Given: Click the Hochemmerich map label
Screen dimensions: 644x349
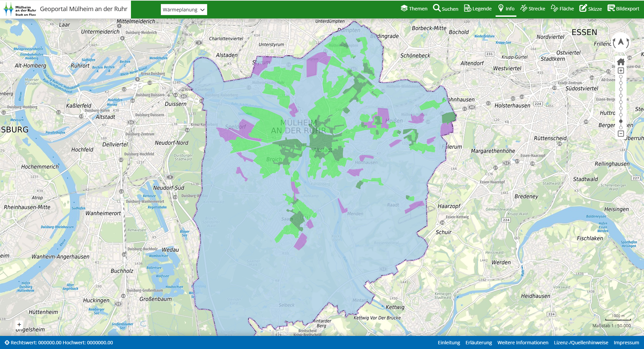Looking at the screenshot, I should [x=40, y=167].
